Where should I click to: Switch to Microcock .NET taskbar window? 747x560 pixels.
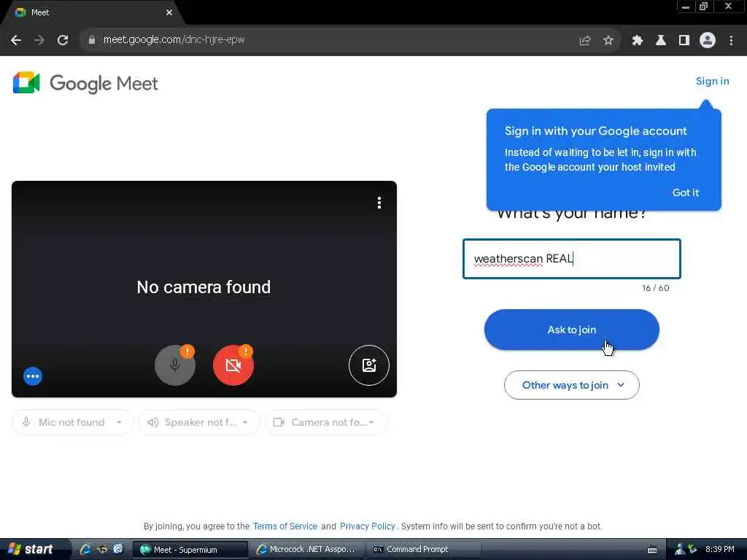307,550
